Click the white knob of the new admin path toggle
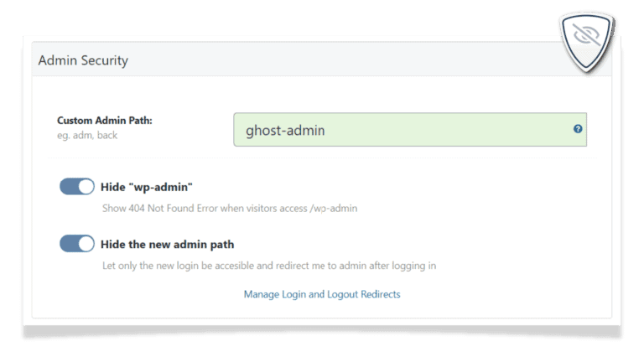This screenshot has width=644, height=362. (x=86, y=244)
